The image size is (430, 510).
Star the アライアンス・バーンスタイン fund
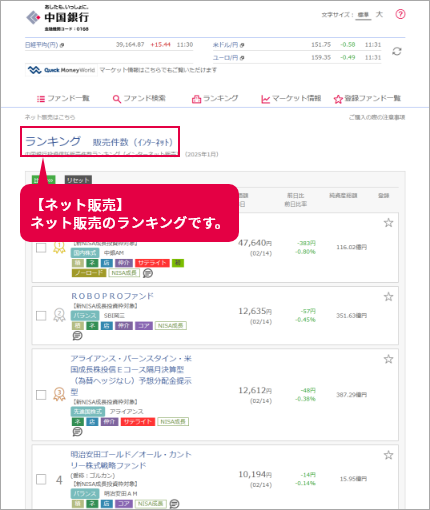click(x=388, y=359)
